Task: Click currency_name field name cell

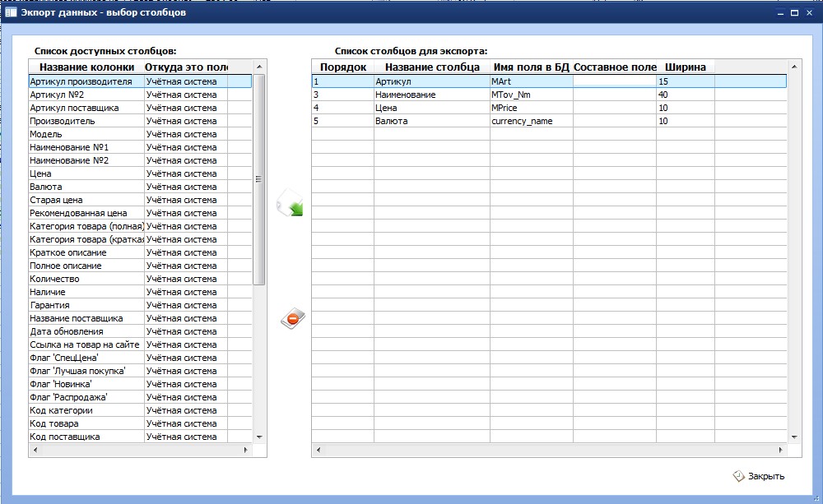Action: [531, 121]
